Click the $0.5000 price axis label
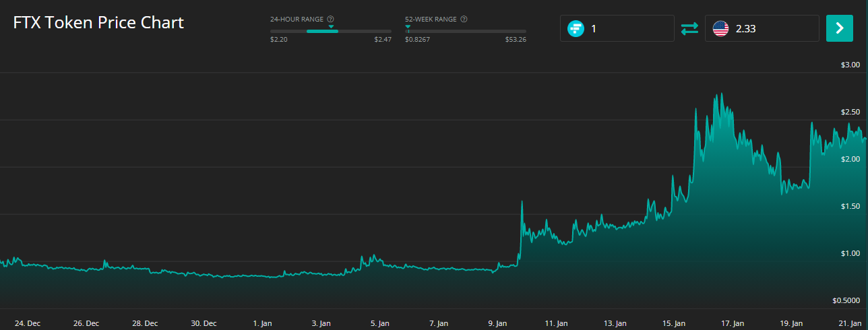Viewport: 868px width, 330px height. point(846,300)
